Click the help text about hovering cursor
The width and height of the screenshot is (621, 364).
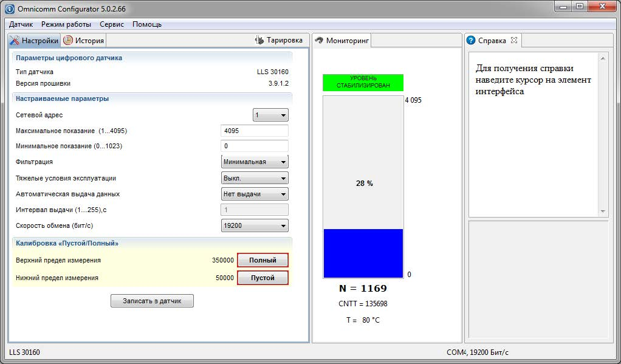(x=533, y=80)
